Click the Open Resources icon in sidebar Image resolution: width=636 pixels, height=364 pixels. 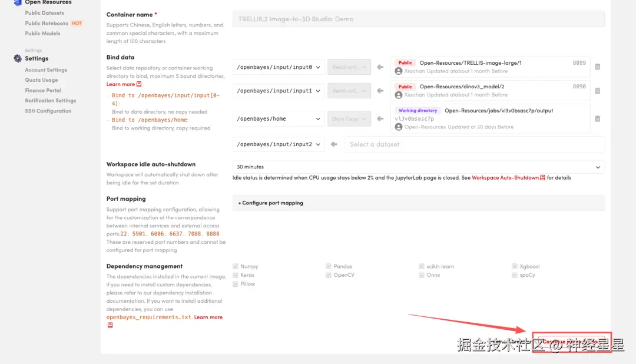point(18,2)
